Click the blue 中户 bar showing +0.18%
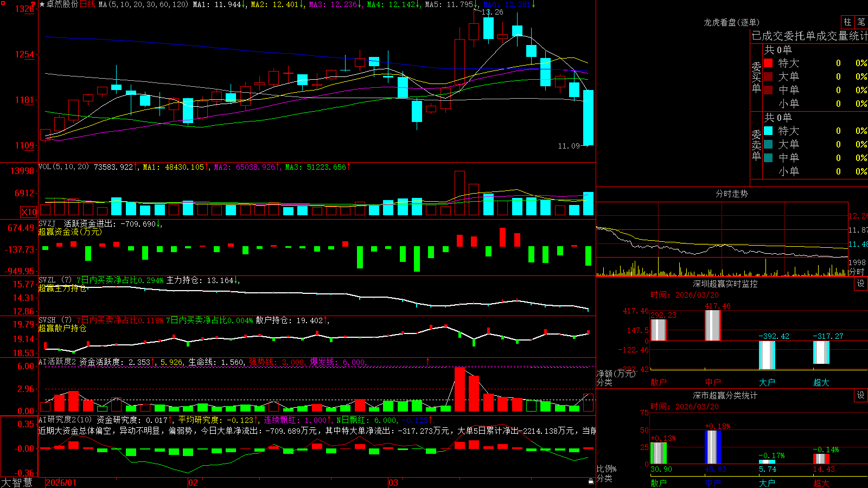The height and width of the screenshot is (488, 868). click(x=713, y=447)
